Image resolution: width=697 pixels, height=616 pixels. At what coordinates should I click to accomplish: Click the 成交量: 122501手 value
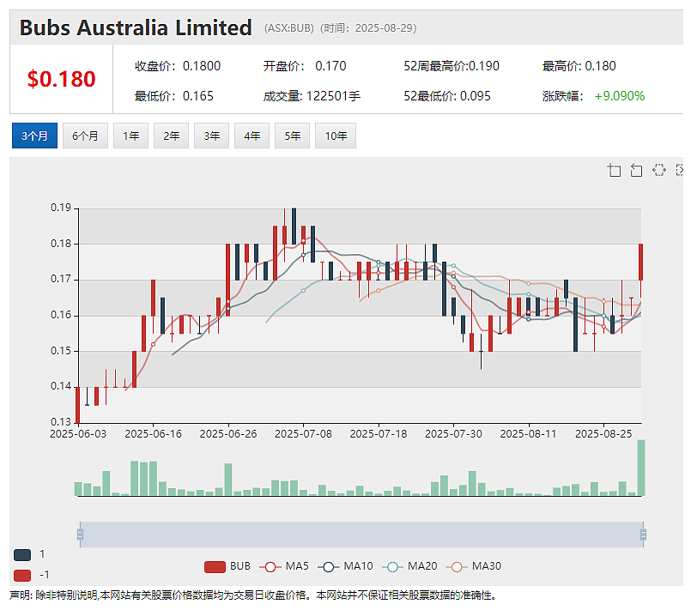[312, 96]
